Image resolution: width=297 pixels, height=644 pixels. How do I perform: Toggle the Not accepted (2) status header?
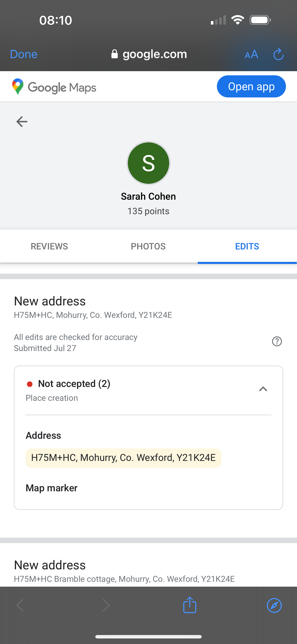coord(74,384)
